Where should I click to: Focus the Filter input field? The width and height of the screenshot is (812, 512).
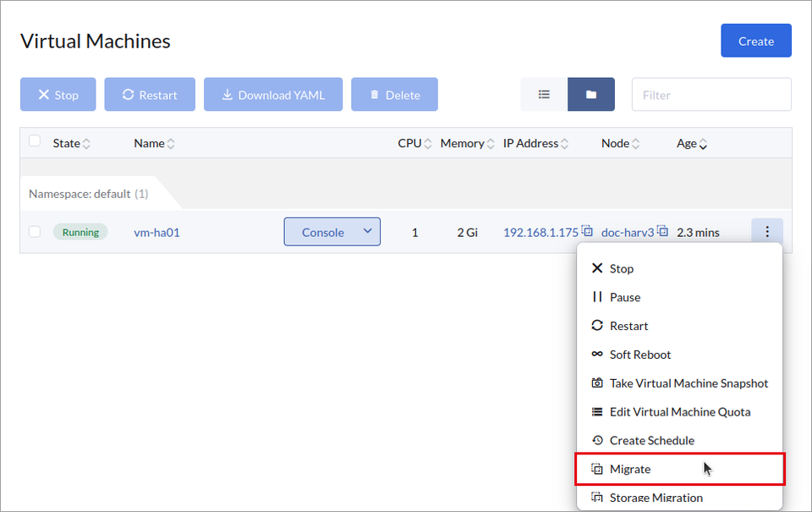coord(711,94)
